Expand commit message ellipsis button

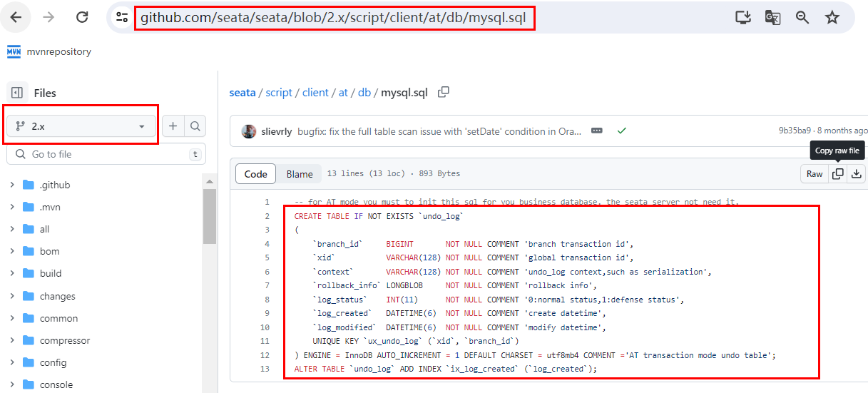pyautogui.click(x=597, y=131)
